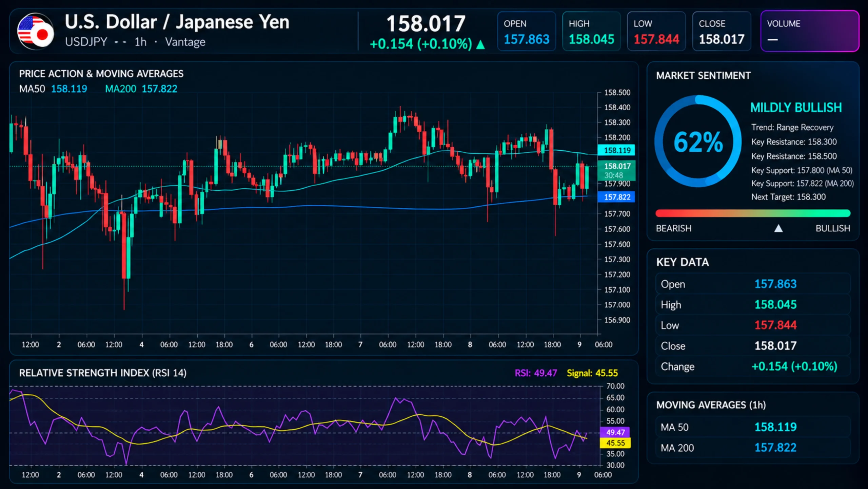The width and height of the screenshot is (868, 489).
Task: Click the big 158.017 headline price
Action: [x=426, y=24]
